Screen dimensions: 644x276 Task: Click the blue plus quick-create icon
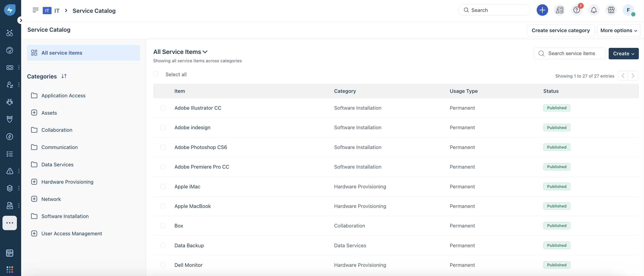(542, 10)
